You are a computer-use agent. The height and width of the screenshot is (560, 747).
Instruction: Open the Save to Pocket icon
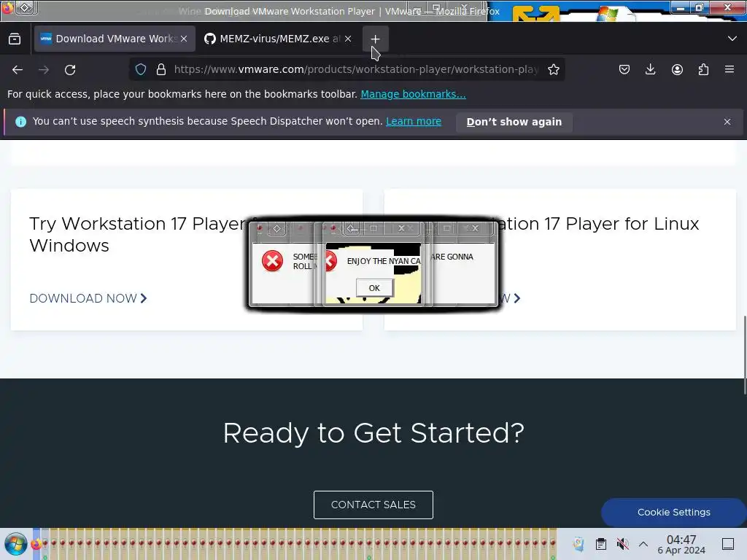(624, 69)
